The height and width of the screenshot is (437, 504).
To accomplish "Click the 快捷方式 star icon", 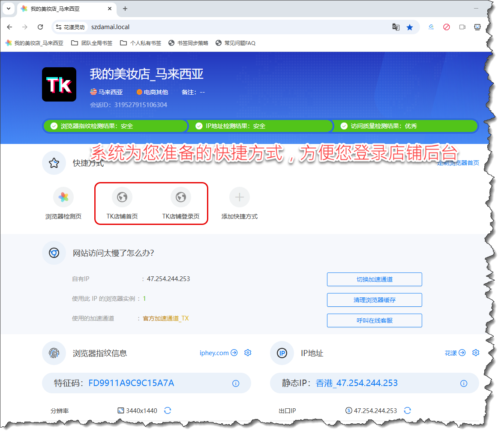I will pos(54,163).
